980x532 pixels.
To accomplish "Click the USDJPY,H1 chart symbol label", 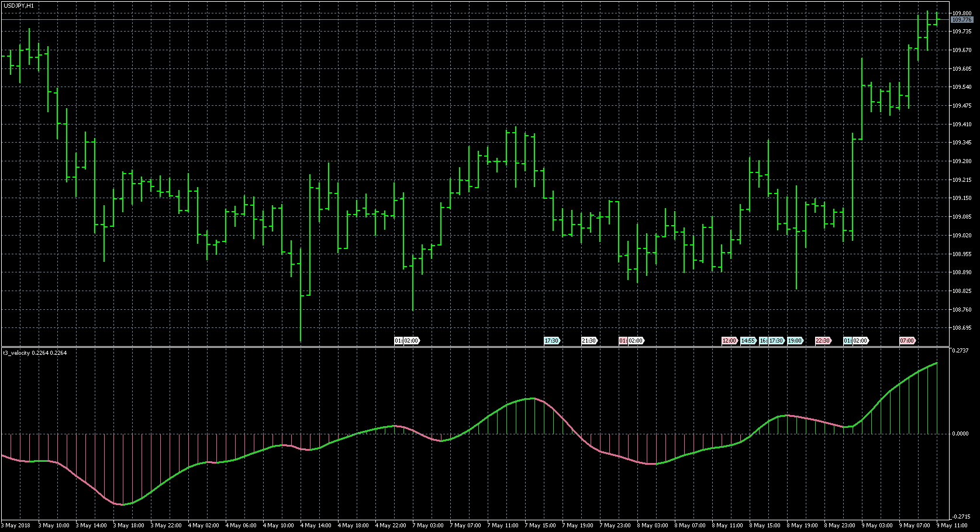I will (x=18, y=5).
